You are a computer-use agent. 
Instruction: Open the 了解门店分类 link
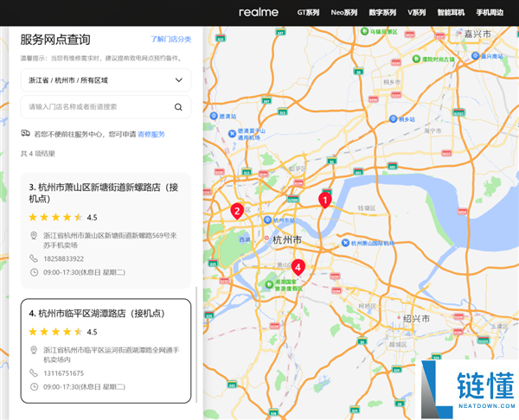170,39
